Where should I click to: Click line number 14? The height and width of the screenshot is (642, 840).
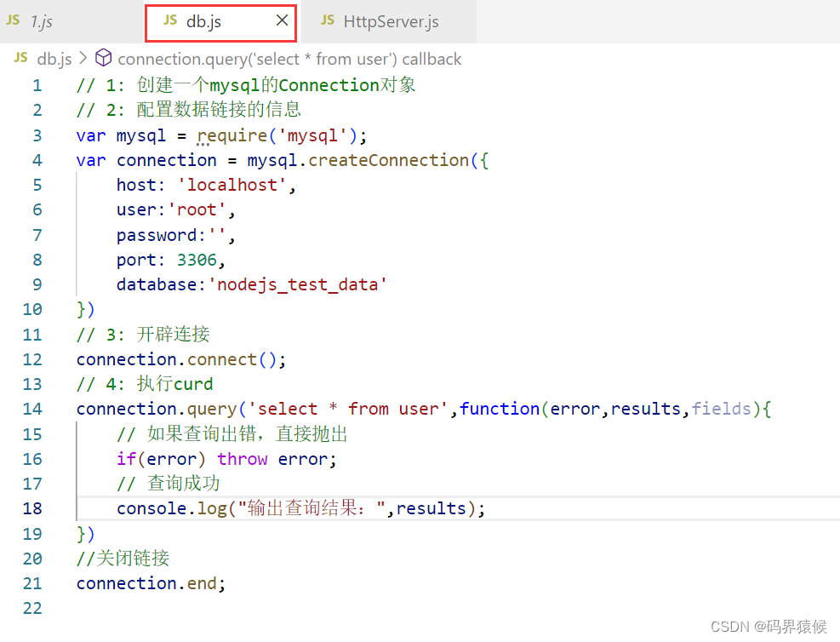[x=32, y=409]
